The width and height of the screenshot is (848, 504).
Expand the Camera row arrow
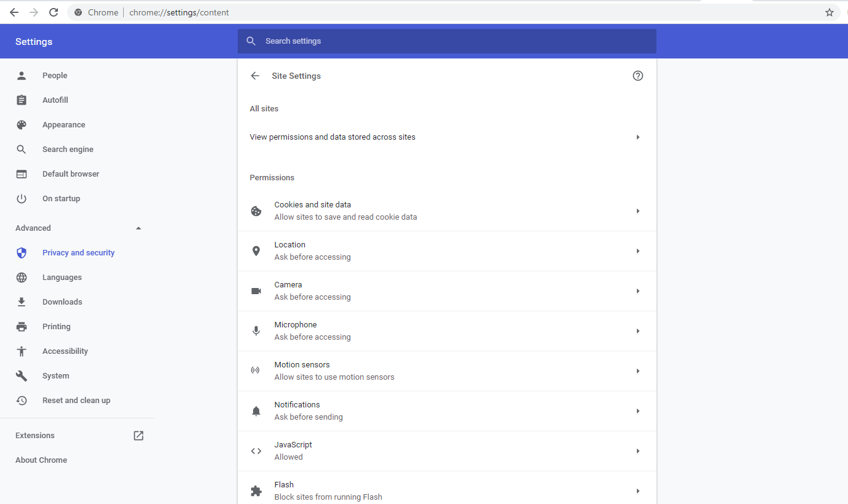tap(638, 291)
